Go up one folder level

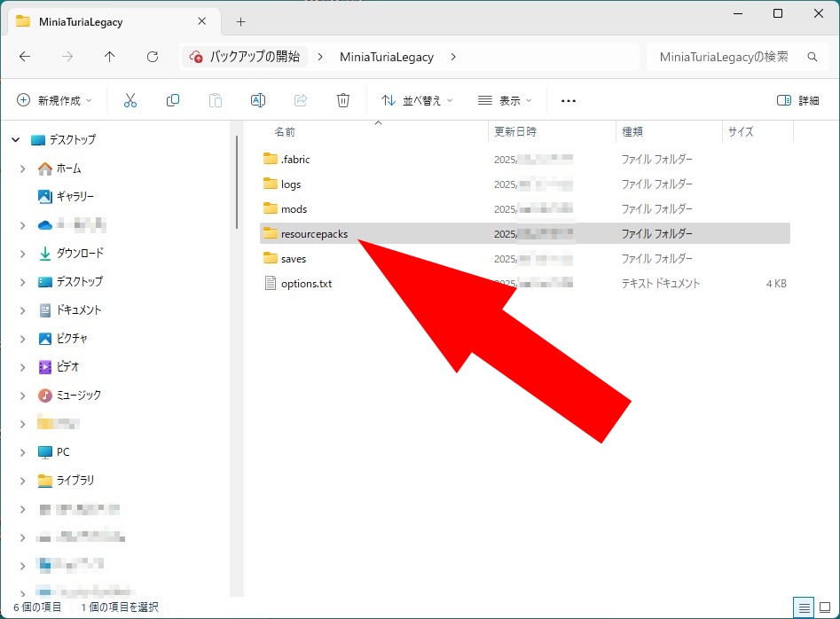point(110,57)
